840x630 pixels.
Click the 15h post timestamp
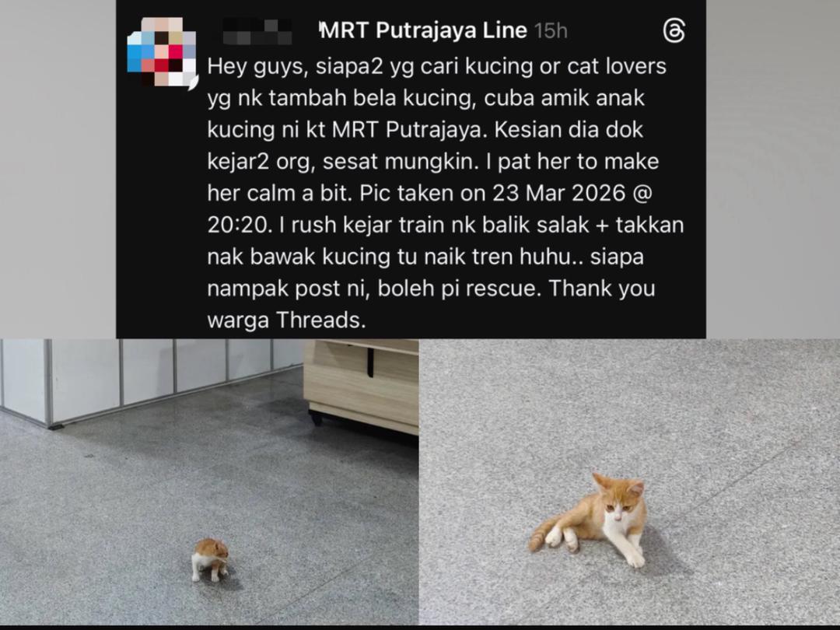[x=551, y=31]
